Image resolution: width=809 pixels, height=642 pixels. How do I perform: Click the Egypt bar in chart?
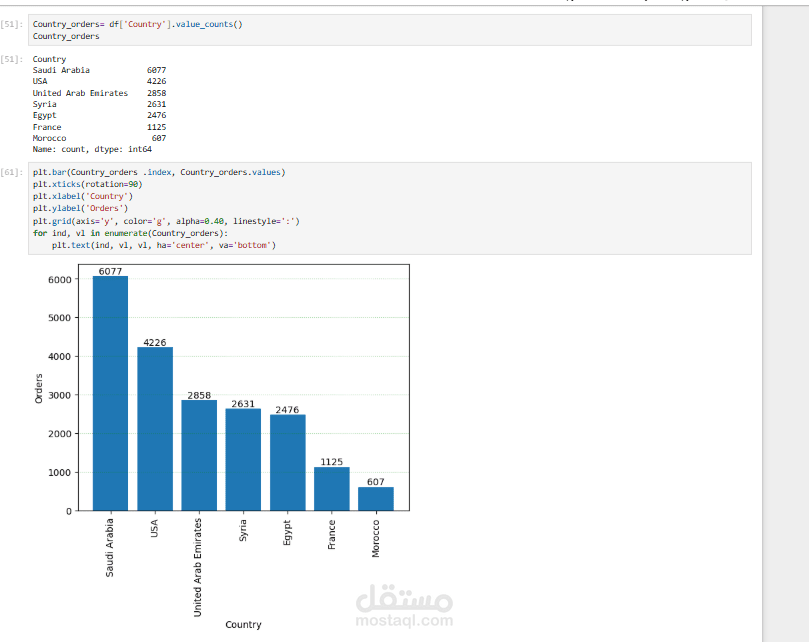[x=287, y=463]
